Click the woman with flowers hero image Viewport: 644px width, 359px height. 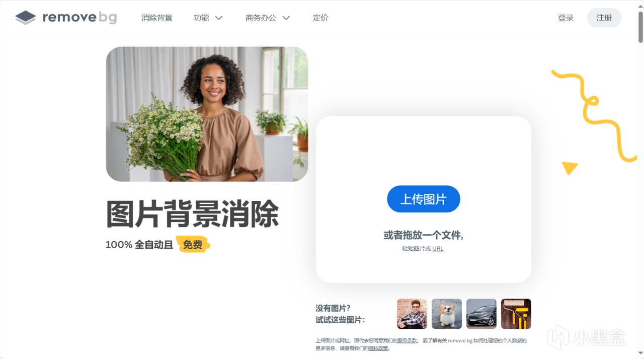tap(207, 114)
